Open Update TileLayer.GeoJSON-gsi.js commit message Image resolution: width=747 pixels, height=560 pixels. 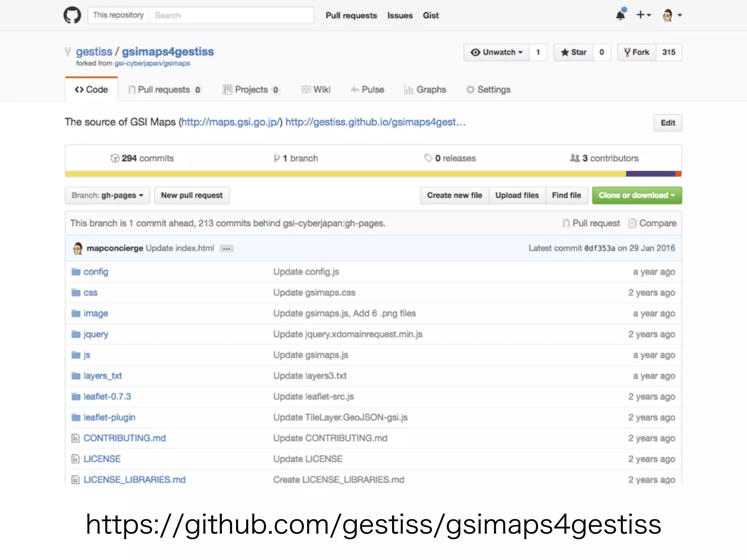(x=340, y=417)
